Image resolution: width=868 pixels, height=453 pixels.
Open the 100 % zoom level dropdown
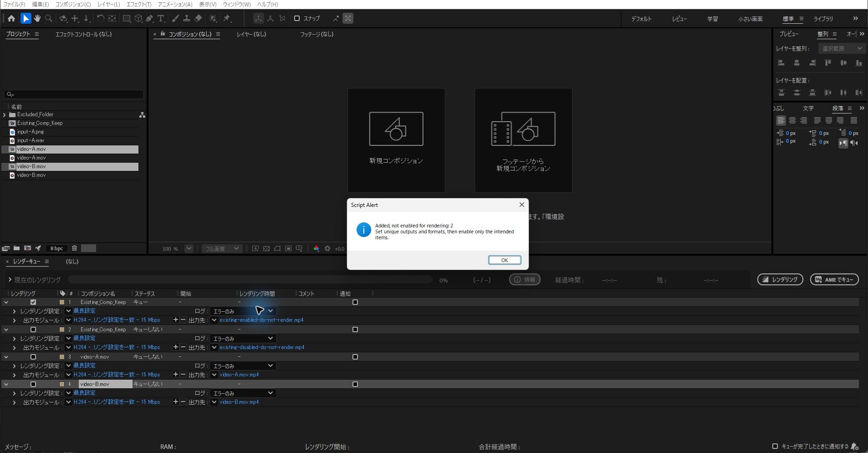point(189,248)
